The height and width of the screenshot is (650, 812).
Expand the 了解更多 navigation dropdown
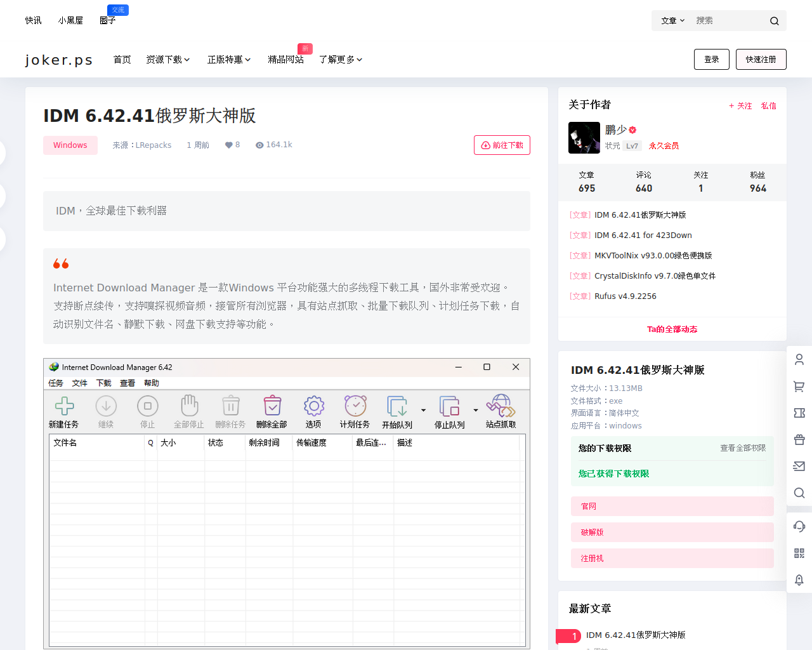(341, 60)
